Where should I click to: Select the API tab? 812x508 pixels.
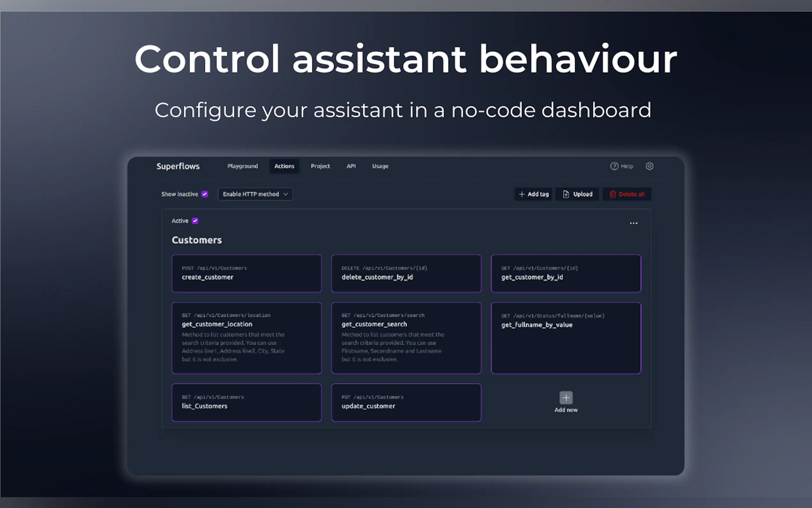pyautogui.click(x=351, y=166)
